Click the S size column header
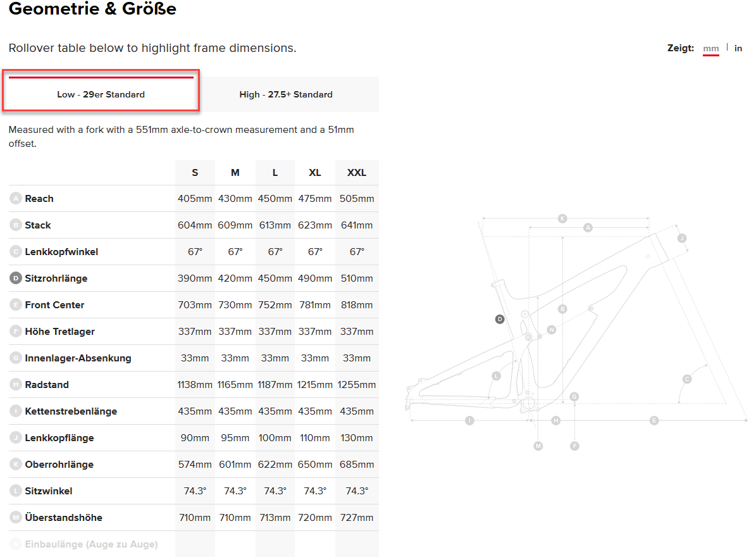The height and width of the screenshot is (557, 756). click(x=195, y=173)
